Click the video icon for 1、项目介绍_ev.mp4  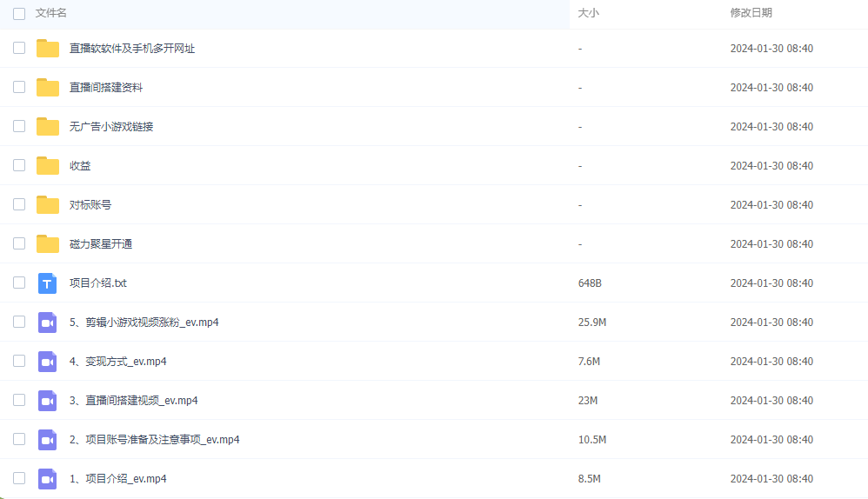click(x=47, y=479)
